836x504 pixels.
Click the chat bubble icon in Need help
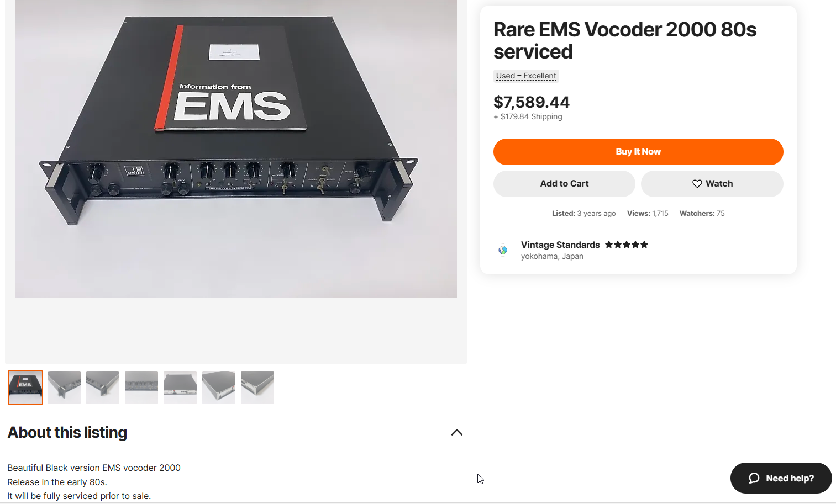pyautogui.click(x=754, y=478)
